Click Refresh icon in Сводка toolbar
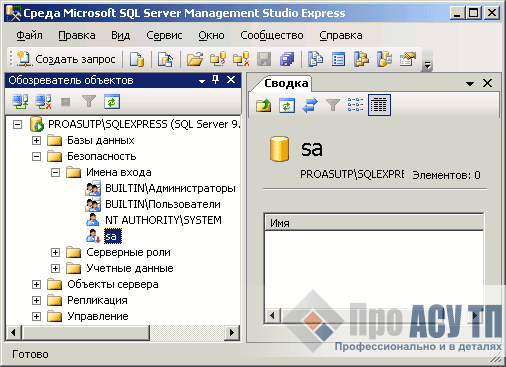The width and height of the screenshot is (506, 367). click(287, 105)
